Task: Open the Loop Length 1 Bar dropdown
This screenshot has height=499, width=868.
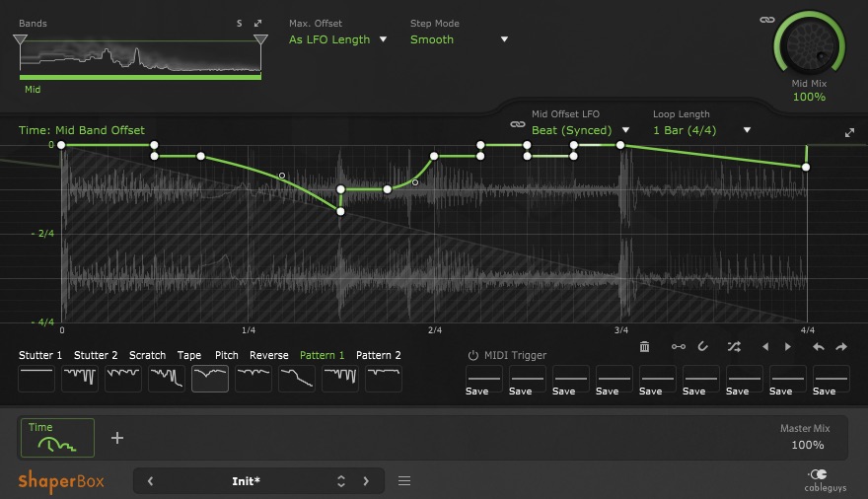Action: coord(701,130)
